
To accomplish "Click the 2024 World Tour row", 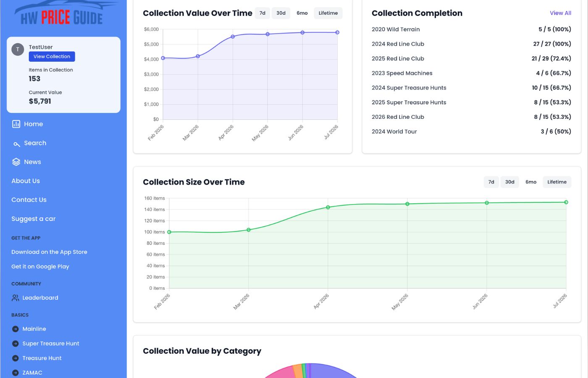I will tap(471, 131).
